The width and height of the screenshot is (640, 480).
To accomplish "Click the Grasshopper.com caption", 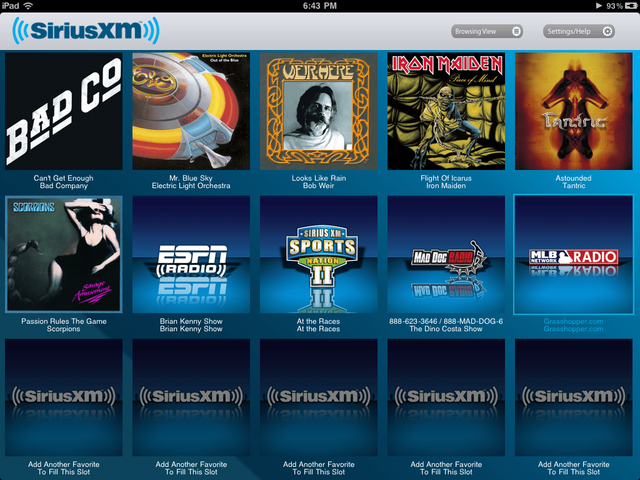I will pos(573,325).
